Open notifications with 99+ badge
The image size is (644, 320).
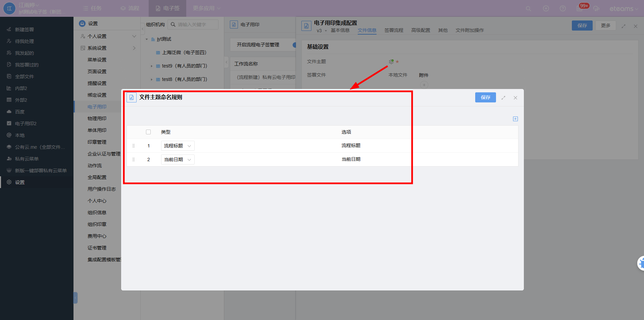coord(580,8)
